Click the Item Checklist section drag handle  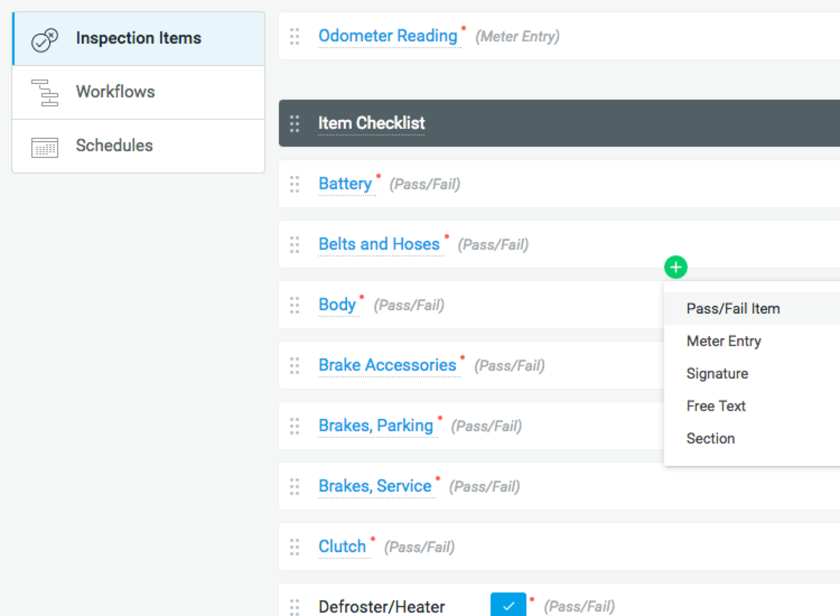pyautogui.click(x=295, y=124)
